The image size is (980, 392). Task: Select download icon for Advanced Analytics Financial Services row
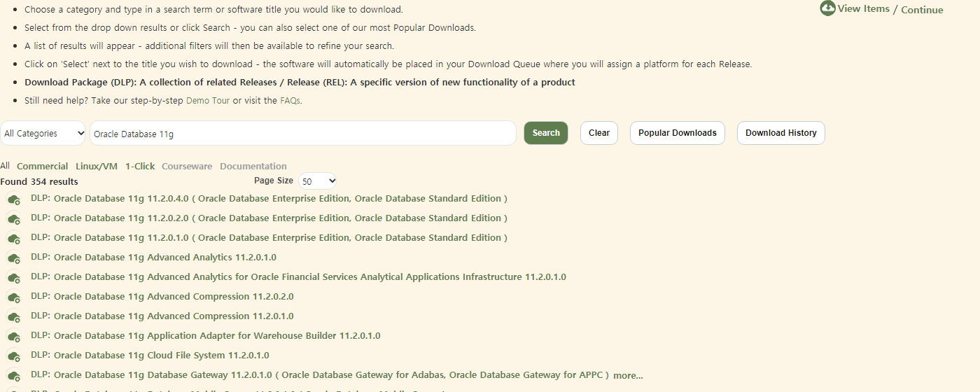(x=14, y=279)
